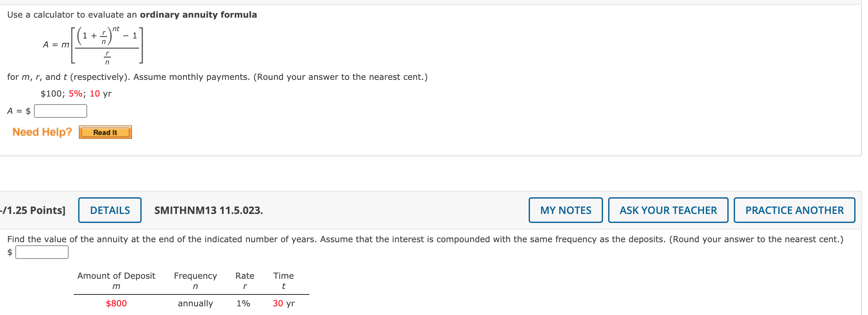Screen dimensions: 868x315
Task: Click the orange Read It icon button
Action: coord(105,132)
